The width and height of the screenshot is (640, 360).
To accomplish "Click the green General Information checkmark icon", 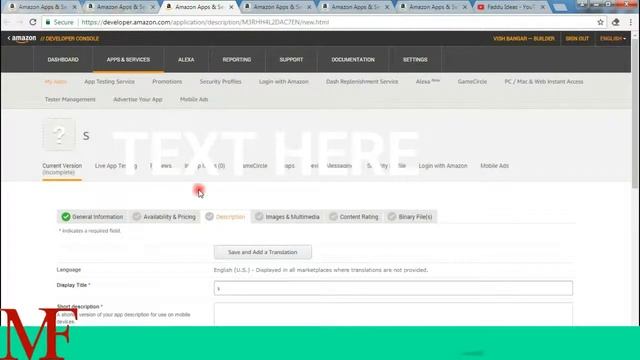I will (66, 216).
